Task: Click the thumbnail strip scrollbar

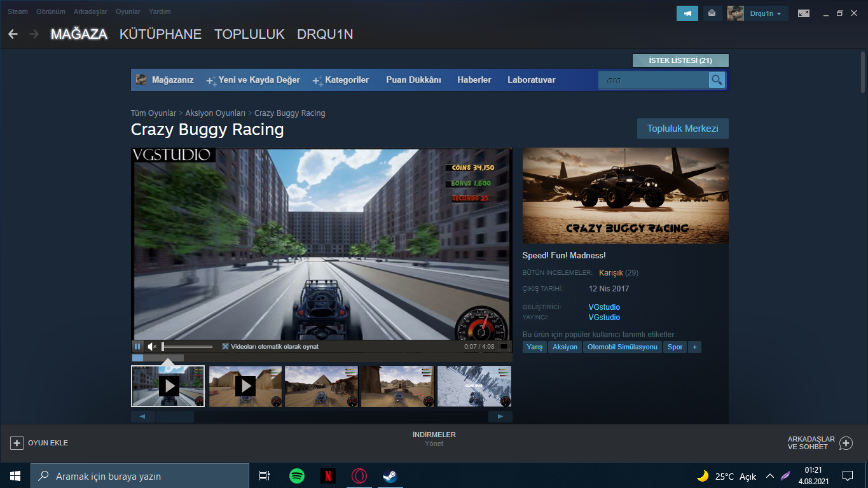Action: point(175,417)
